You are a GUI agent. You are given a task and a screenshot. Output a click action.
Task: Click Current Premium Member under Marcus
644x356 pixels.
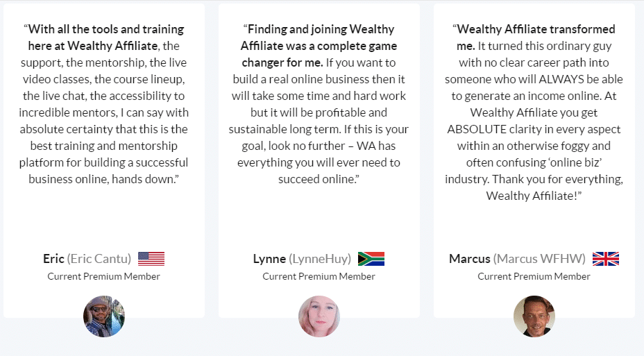(x=534, y=276)
